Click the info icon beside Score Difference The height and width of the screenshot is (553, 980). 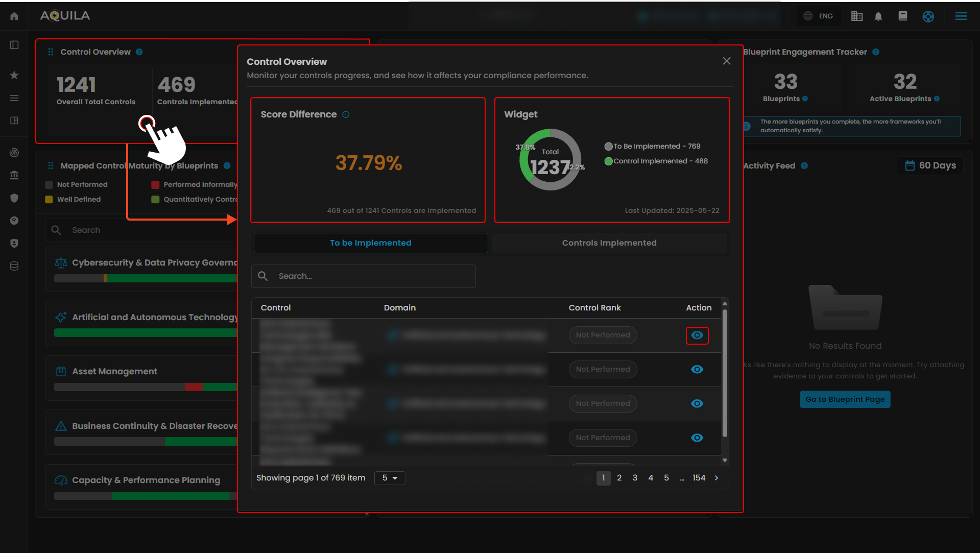click(346, 114)
